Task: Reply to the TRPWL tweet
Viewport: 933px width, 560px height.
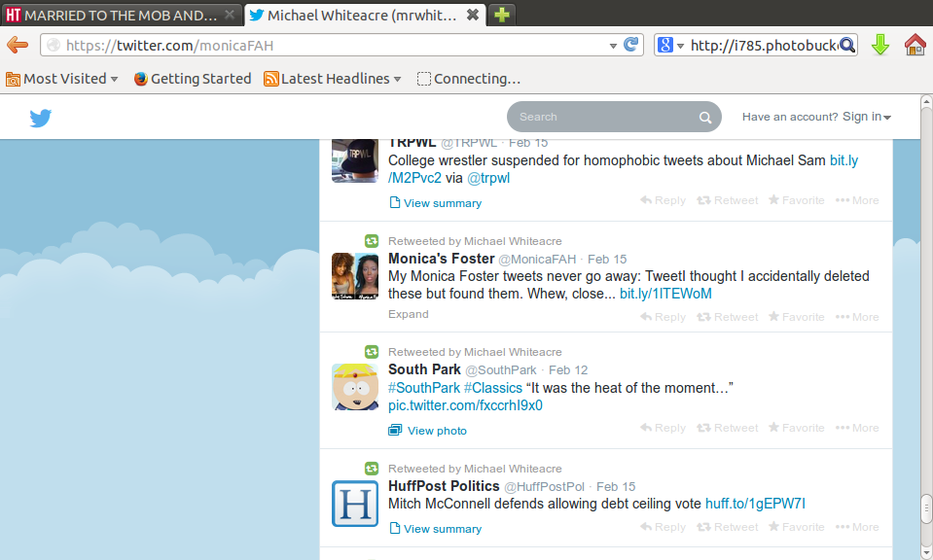Action: point(663,200)
